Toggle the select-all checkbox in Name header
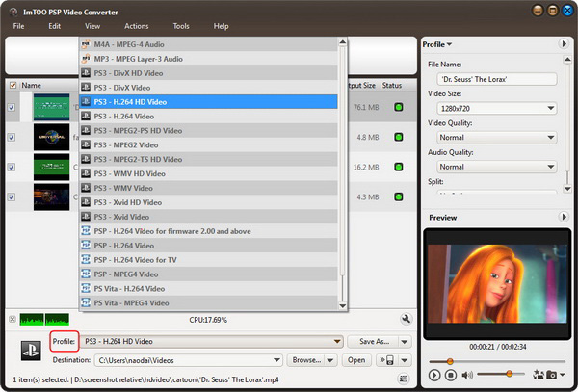 (13, 85)
